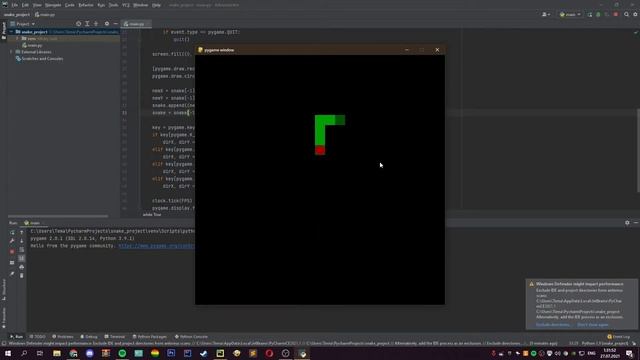Select the main.py editor tab
The height and width of the screenshot is (360, 640).
[x=136, y=24]
